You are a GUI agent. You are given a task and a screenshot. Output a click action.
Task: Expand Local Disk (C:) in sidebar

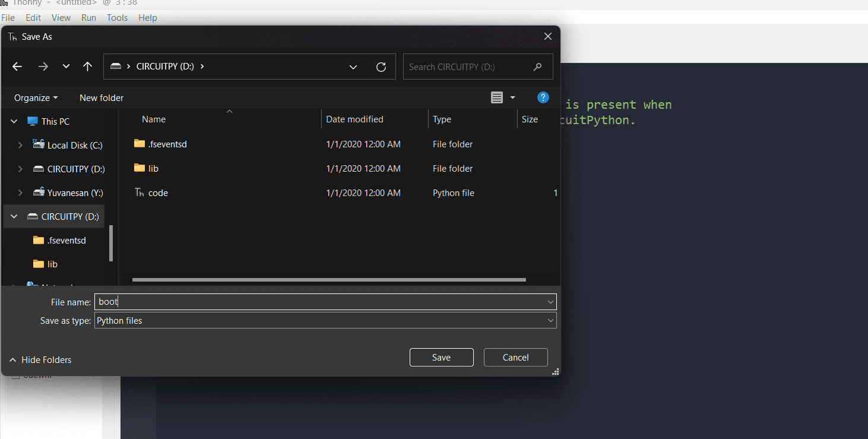20,144
